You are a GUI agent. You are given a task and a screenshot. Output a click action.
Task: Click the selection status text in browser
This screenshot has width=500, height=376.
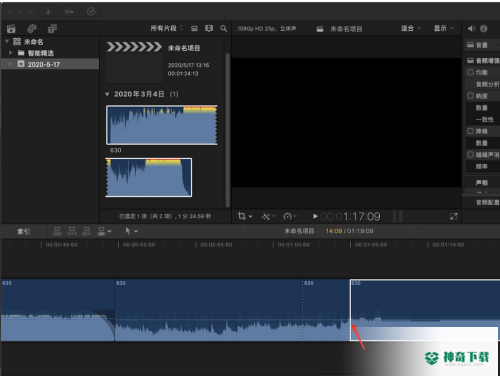pos(165,216)
